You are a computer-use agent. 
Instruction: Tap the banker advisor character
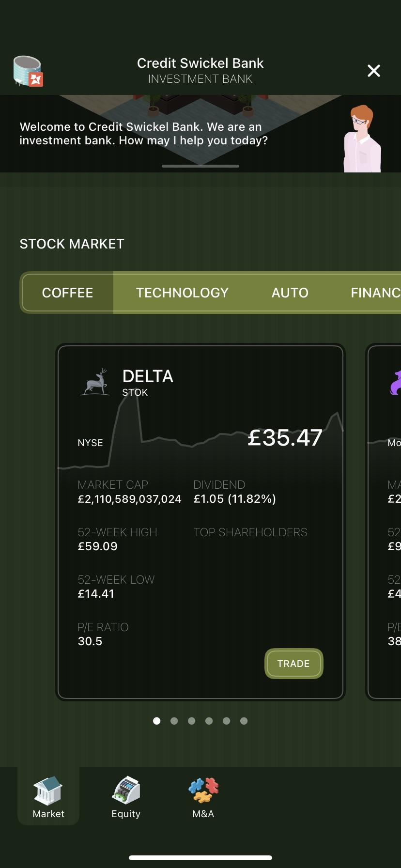pos(361,139)
